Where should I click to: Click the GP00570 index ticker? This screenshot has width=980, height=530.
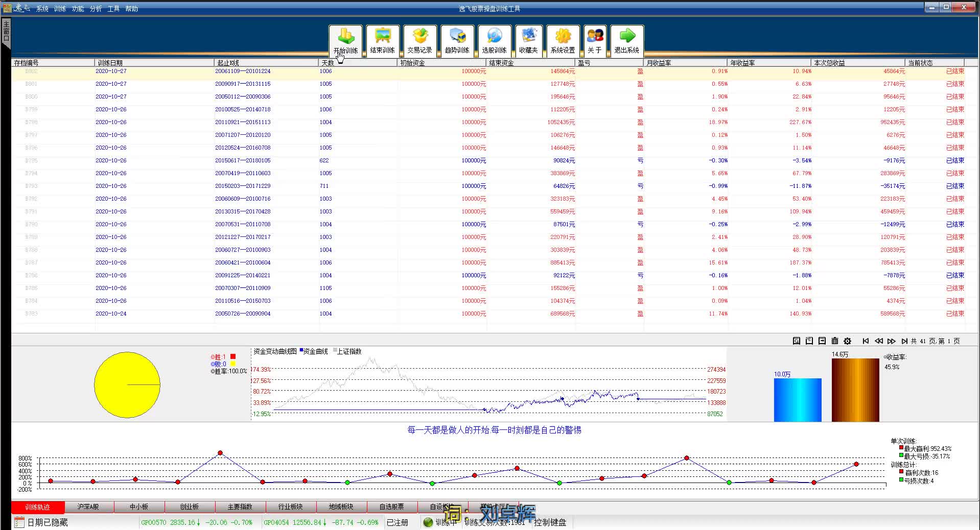coord(197,522)
